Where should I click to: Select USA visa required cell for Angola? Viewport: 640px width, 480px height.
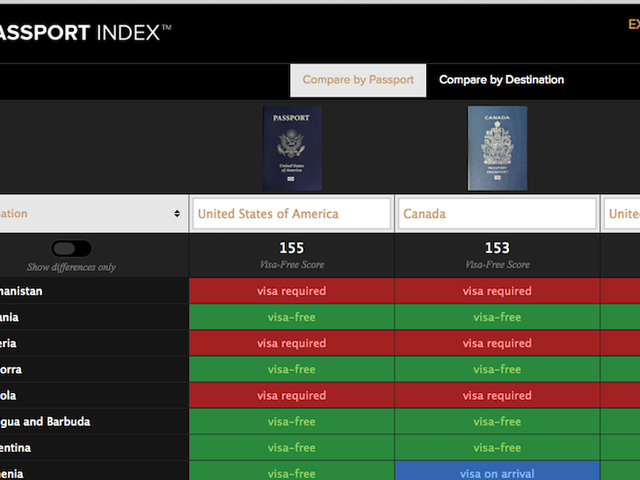(x=291, y=395)
